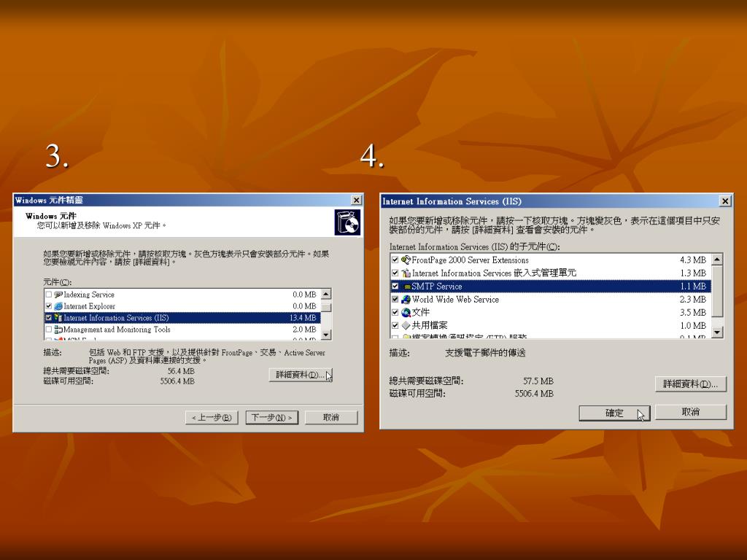The image size is (747, 560).
Task: Uncheck the SMTP Service checkbox
Action: (395, 286)
